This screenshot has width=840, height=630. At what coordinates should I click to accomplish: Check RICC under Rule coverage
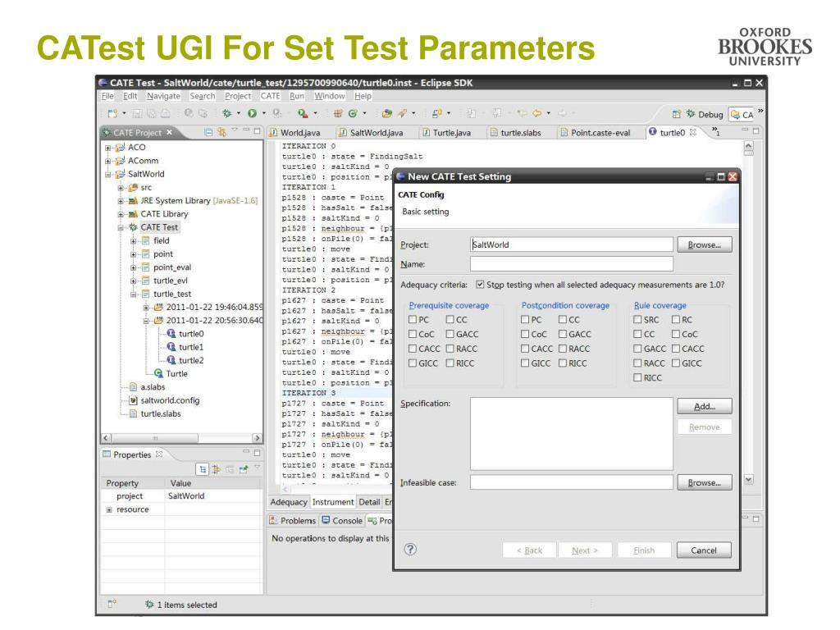coord(637,377)
